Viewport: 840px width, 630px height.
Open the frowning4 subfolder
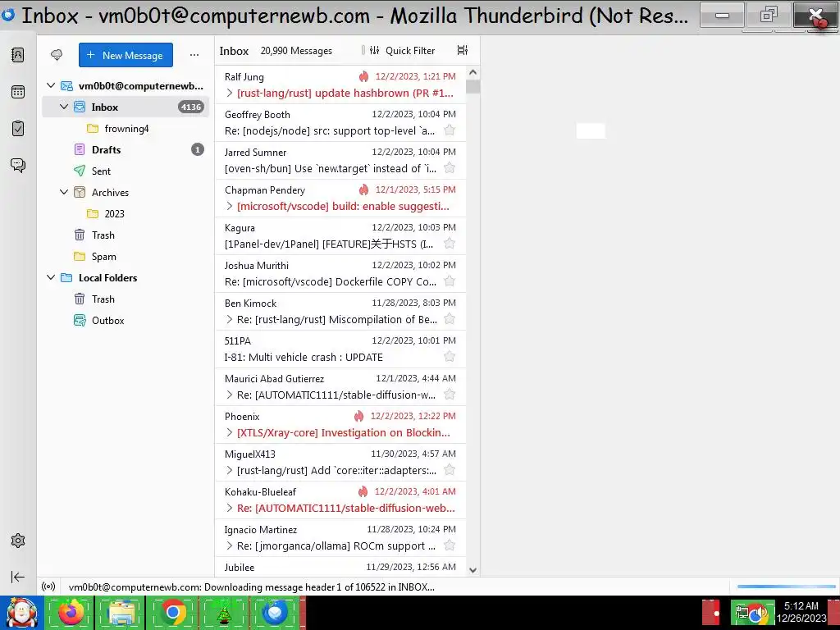(126, 129)
